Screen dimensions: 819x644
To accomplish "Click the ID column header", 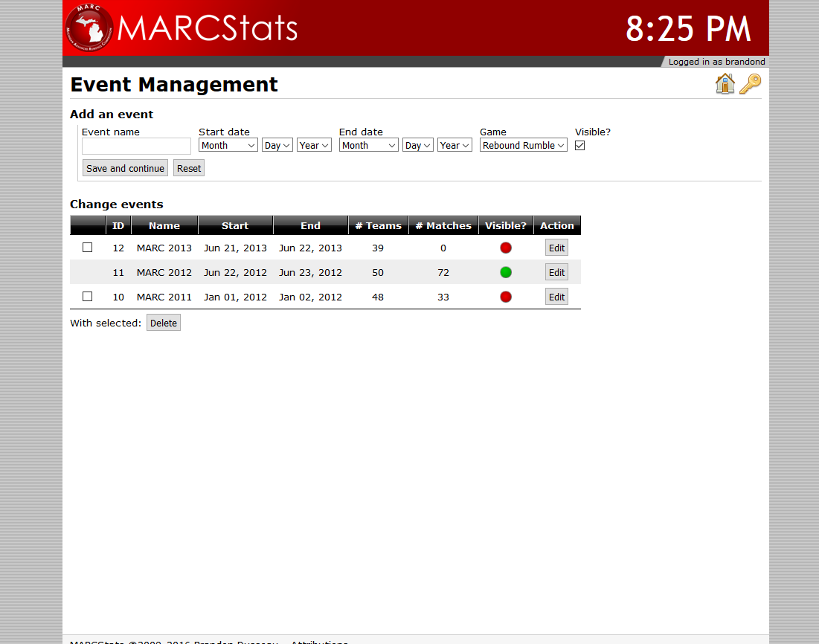I will pyautogui.click(x=118, y=225).
